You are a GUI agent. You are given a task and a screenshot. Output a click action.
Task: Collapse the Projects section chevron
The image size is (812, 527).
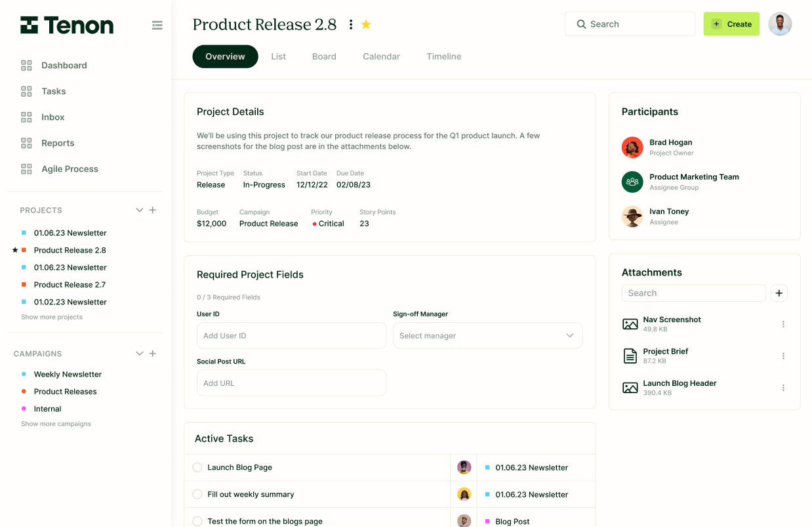pos(139,210)
